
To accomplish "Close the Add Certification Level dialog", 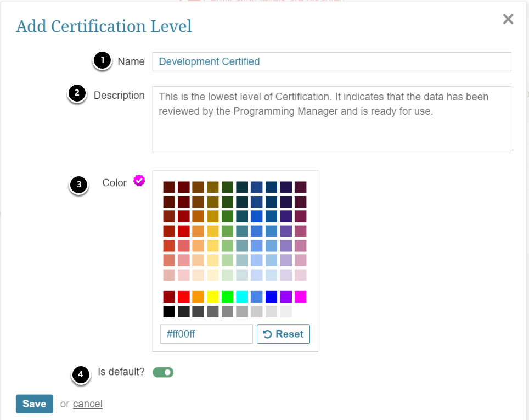I will [508, 20].
